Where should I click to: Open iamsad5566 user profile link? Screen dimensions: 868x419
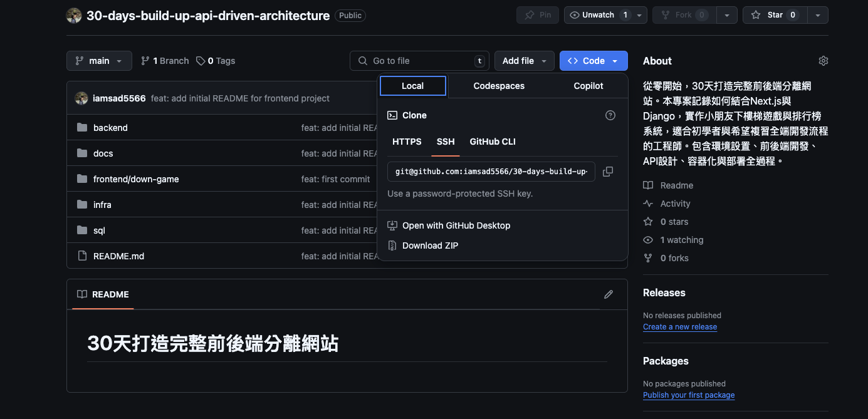tap(119, 98)
